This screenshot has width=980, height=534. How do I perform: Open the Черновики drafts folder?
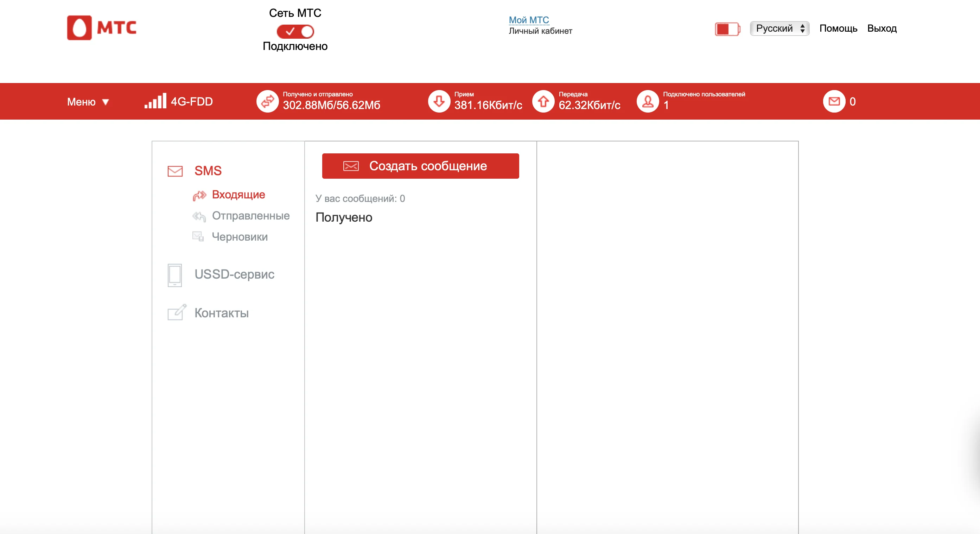point(239,237)
